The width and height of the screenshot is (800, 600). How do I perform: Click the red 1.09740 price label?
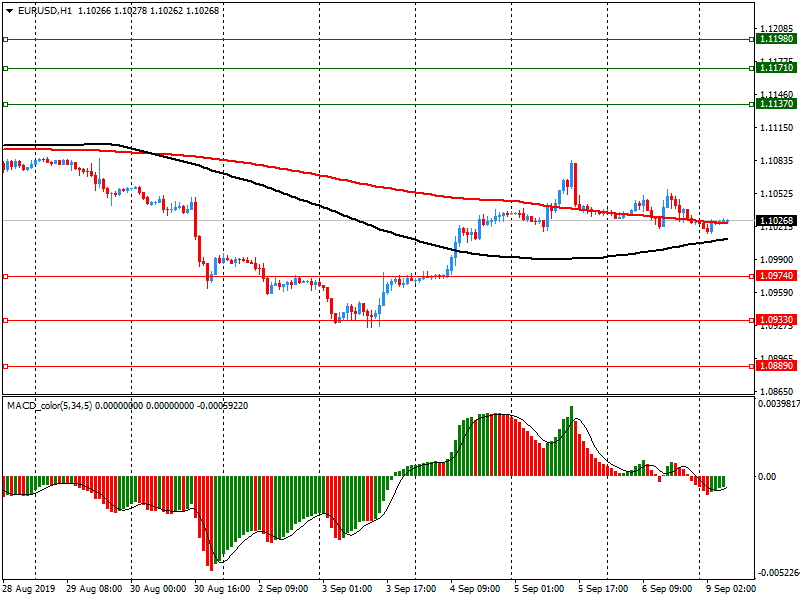[776, 276]
